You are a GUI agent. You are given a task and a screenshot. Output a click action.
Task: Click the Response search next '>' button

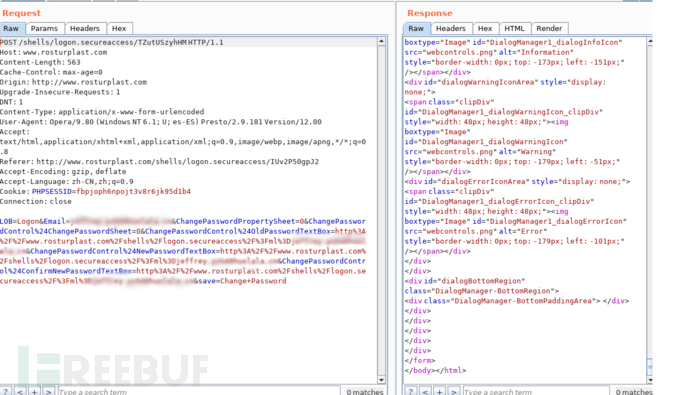pos(454,391)
